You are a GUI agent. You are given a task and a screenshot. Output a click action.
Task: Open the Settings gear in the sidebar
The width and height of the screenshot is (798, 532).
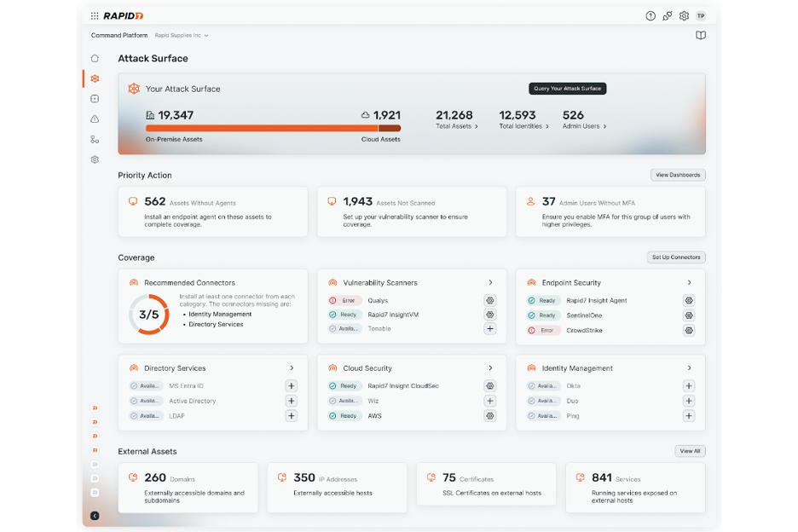pos(95,159)
